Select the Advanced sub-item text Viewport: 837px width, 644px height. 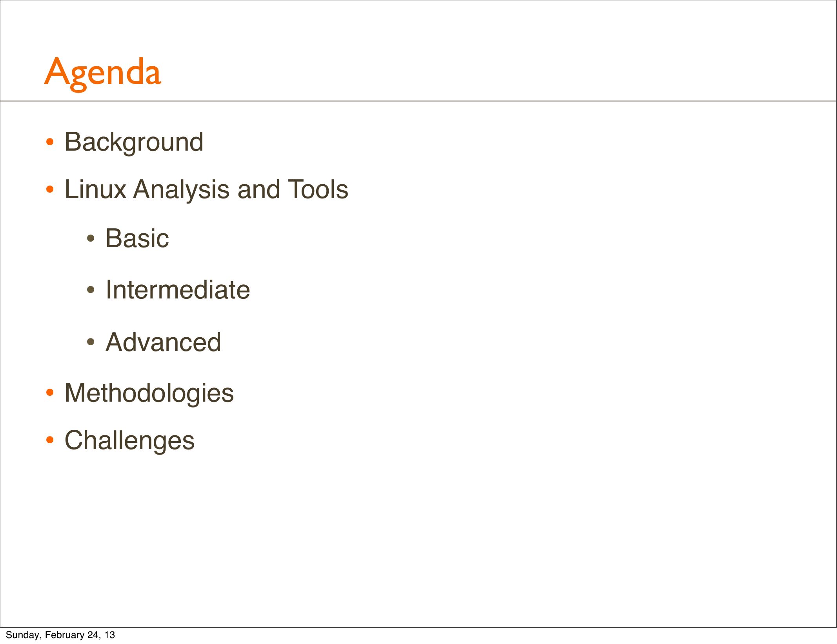(163, 342)
